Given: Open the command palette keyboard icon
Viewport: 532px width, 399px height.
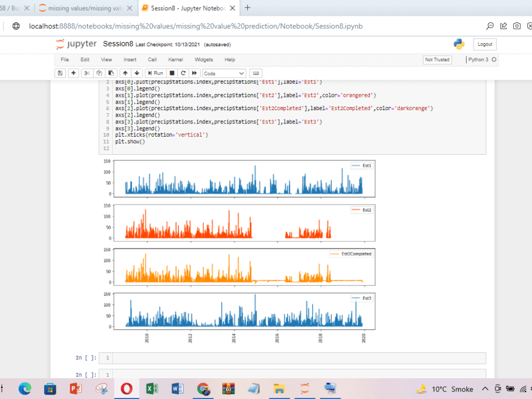Looking at the screenshot, I should coord(256,73).
